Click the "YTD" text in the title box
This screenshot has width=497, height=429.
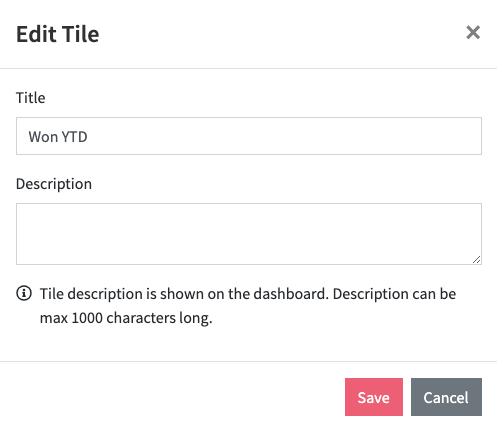pos(75,137)
